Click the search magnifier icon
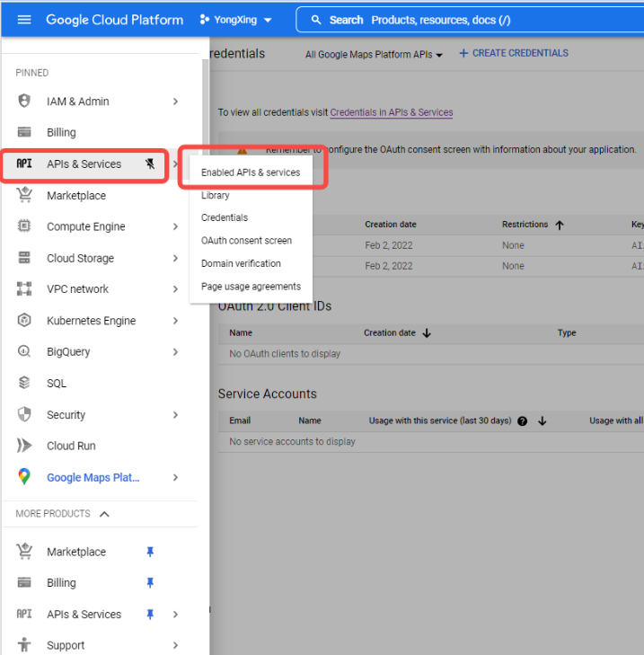 point(316,20)
